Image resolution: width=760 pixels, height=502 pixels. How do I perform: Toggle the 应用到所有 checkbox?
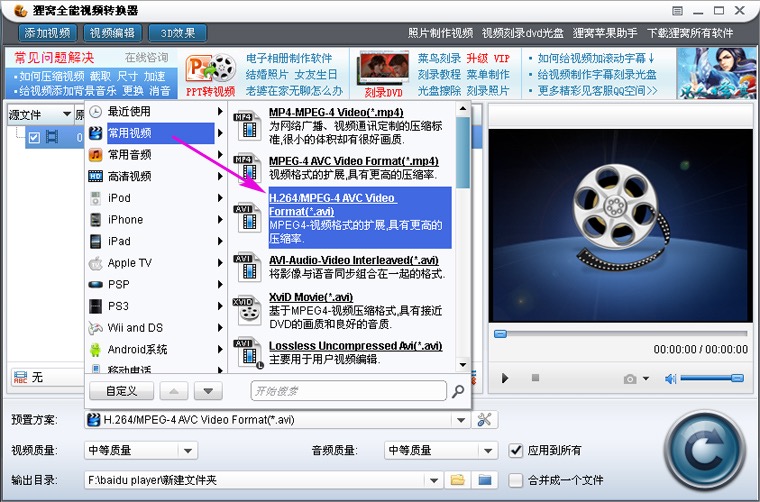click(x=515, y=450)
